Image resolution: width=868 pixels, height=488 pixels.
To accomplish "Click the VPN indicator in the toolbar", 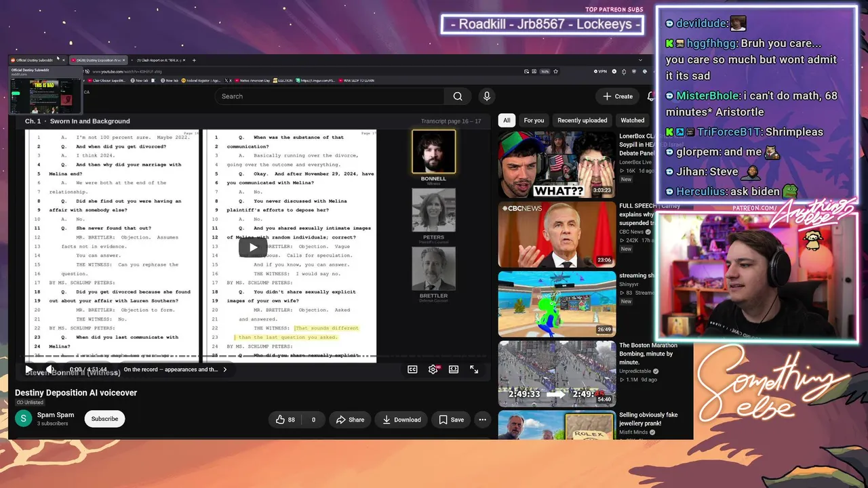I will [x=600, y=71].
